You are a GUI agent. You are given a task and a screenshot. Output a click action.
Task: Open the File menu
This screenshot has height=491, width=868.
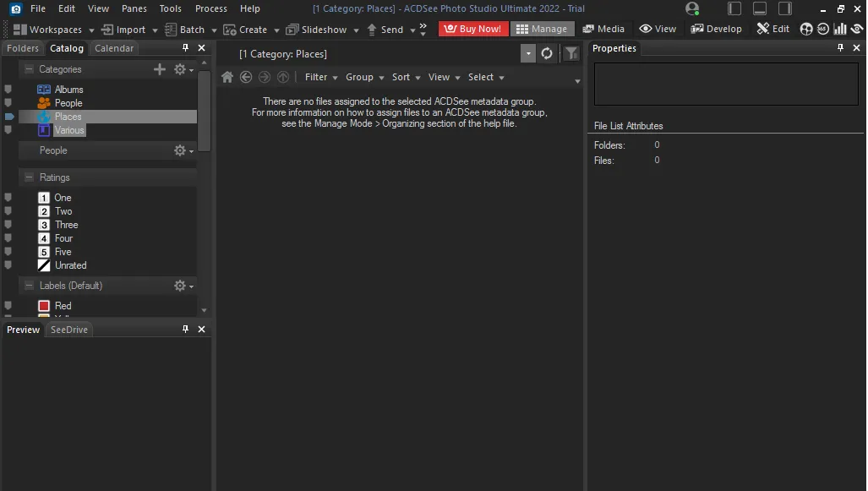coord(38,8)
